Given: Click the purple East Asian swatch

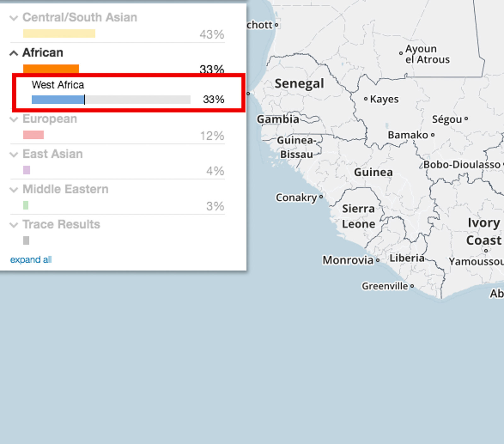Looking at the screenshot, I should (x=26, y=170).
